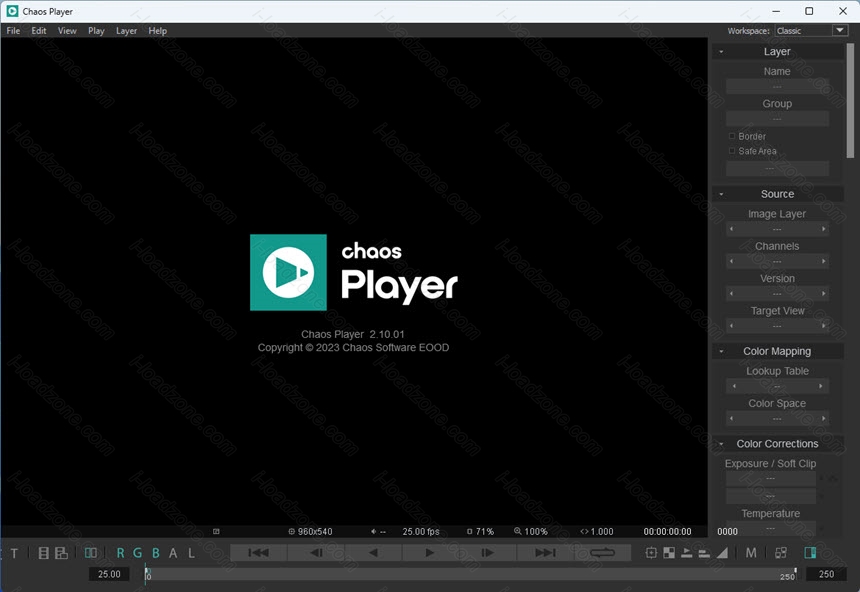860x592 pixels.
Task: Collapse the Source section
Action: (x=721, y=194)
